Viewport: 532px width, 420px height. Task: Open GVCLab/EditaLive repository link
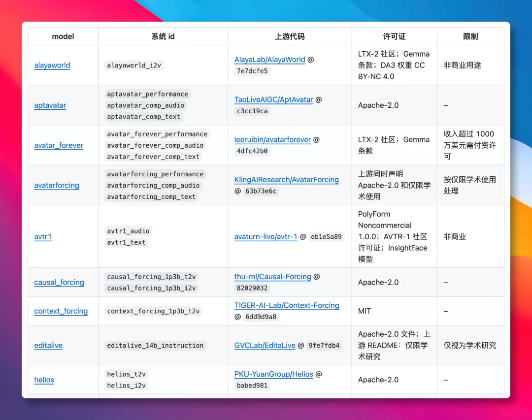pos(265,345)
